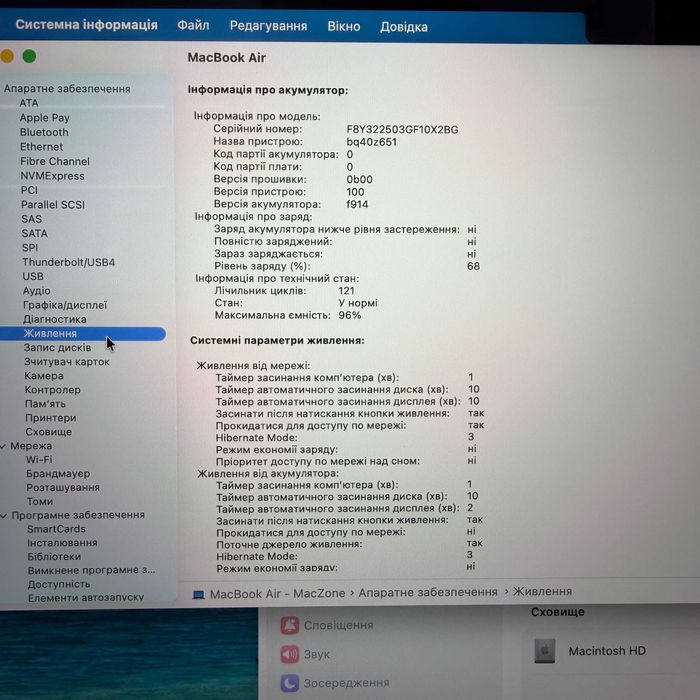Select Доступність in the sidebar
This screenshot has height=700, width=700.
[x=59, y=584]
